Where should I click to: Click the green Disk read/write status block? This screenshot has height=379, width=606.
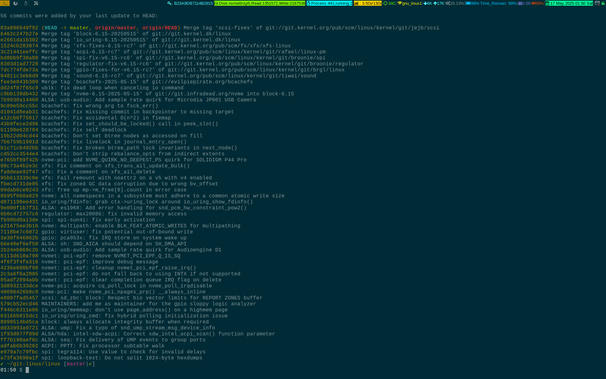coord(260,3)
